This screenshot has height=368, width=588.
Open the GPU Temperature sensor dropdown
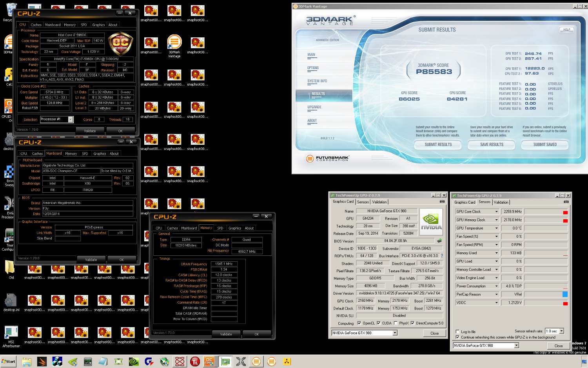[x=496, y=228]
